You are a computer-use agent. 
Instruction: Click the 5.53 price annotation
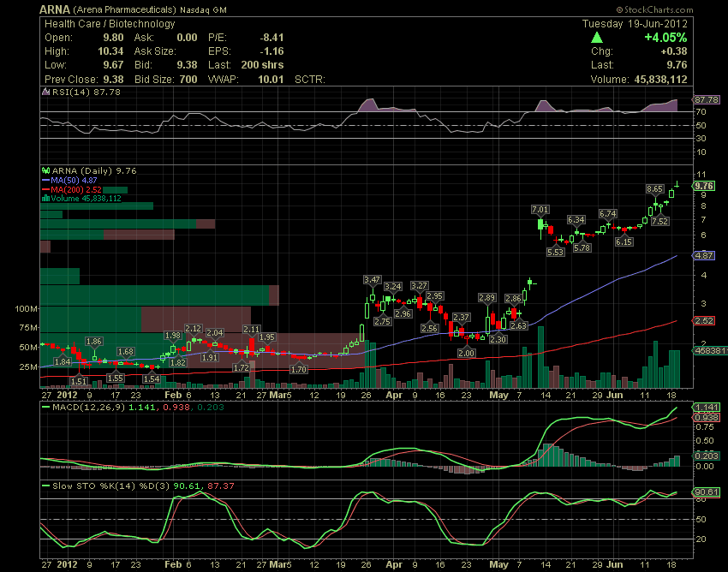(555, 252)
